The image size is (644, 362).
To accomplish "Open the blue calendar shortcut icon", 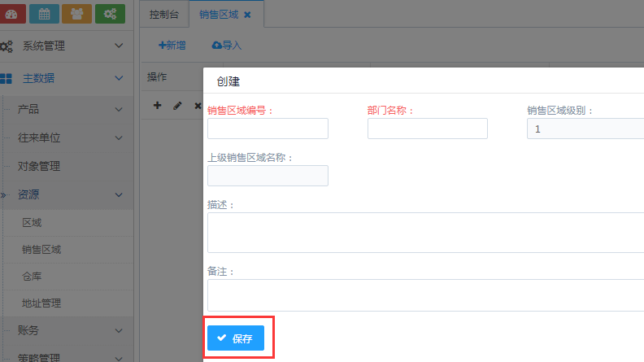I will pyautogui.click(x=43, y=13).
